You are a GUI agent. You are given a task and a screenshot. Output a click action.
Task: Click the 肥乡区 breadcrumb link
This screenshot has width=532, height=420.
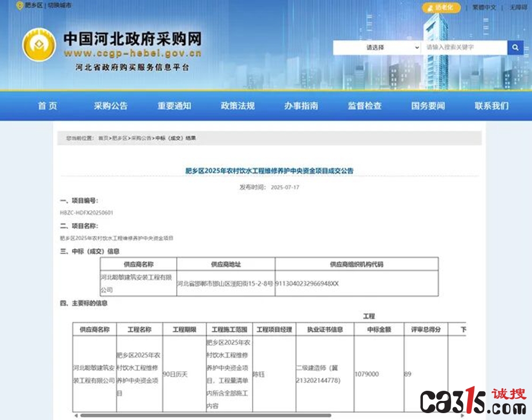119,138
